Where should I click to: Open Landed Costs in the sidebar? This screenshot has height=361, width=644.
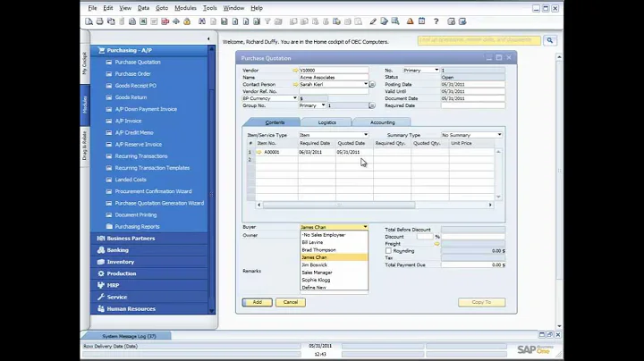pyautogui.click(x=131, y=180)
